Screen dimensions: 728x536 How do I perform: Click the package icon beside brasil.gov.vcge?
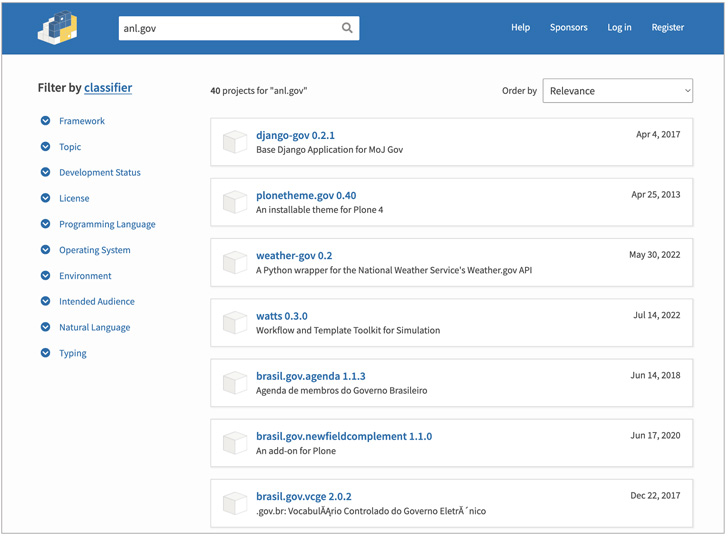(x=235, y=502)
